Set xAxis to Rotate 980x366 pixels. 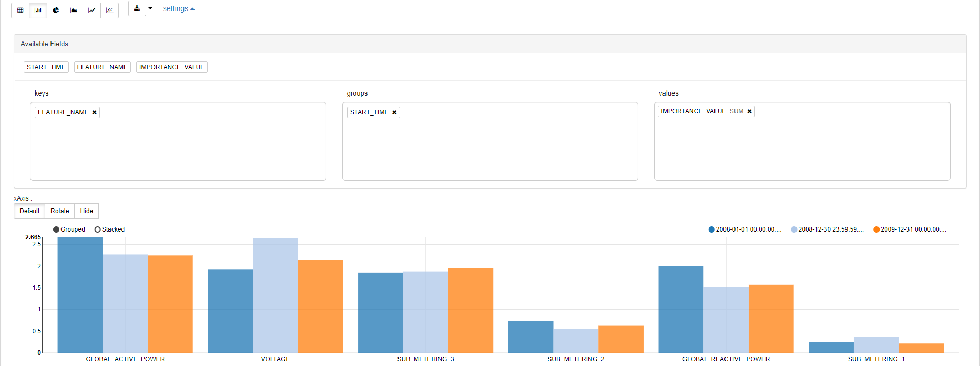pyautogui.click(x=60, y=211)
